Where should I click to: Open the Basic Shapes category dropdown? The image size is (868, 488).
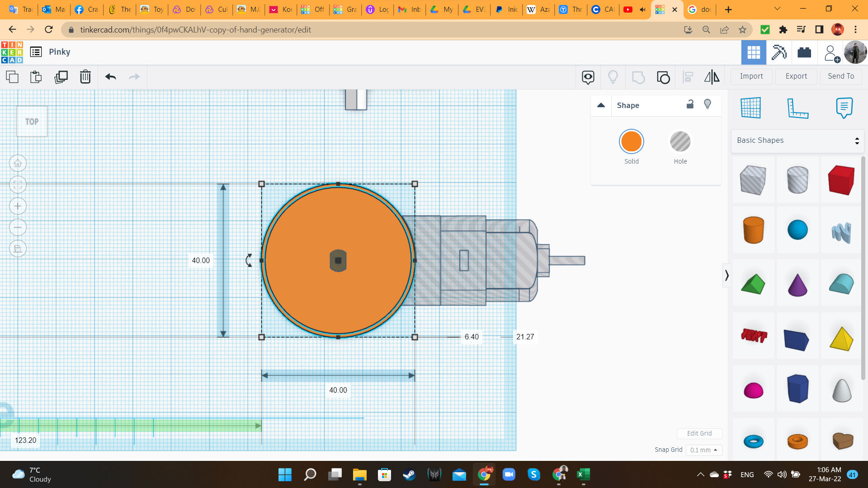[x=797, y=141]
